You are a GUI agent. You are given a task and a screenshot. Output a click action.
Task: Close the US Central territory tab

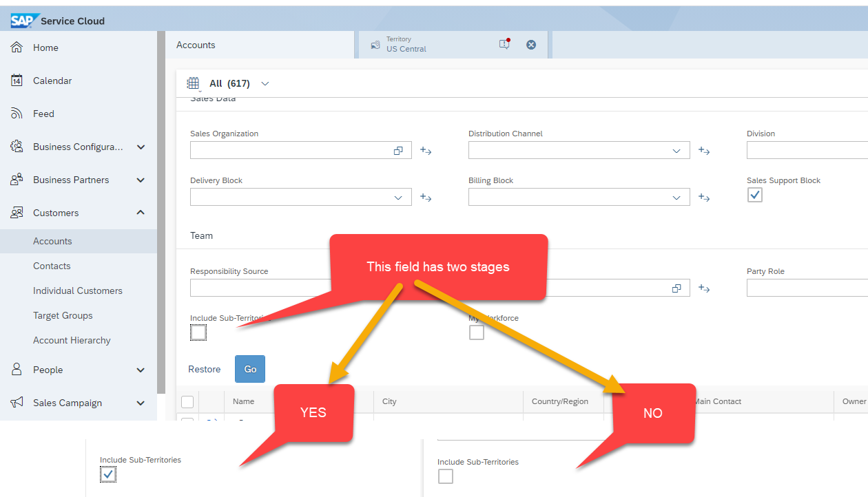pyautogui.click(x=531, y=45)
